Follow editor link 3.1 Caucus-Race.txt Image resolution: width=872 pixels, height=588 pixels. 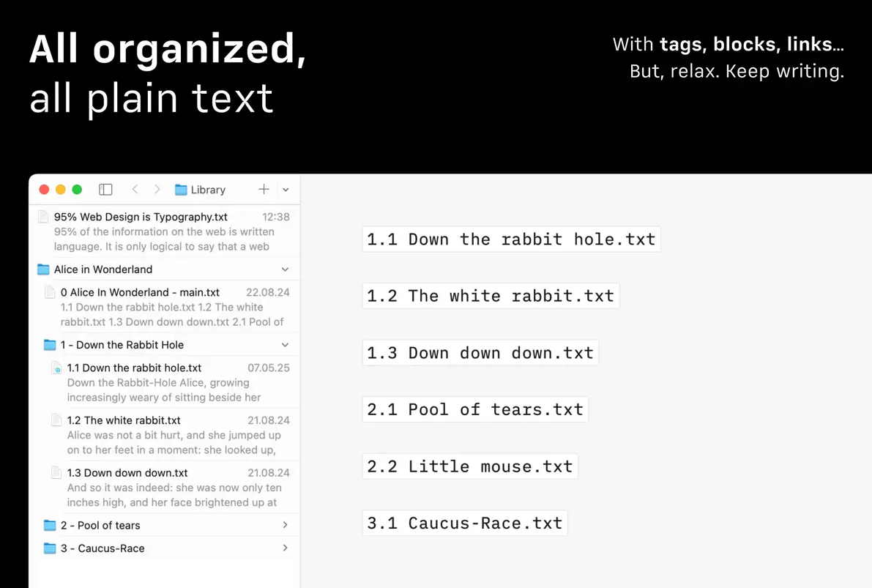tap(465, 523)
